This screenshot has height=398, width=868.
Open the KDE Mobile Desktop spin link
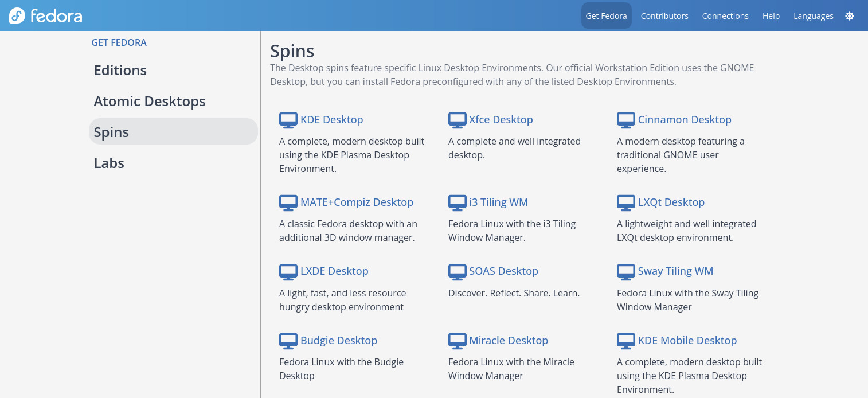pyautogui.click(x=687, y=340)
